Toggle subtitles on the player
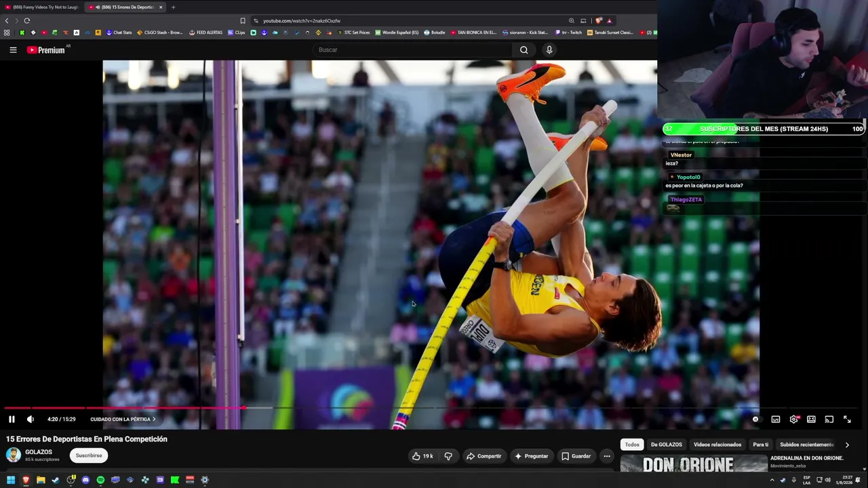Viewport: 868px width, 488px height. [x=776, y=420]
